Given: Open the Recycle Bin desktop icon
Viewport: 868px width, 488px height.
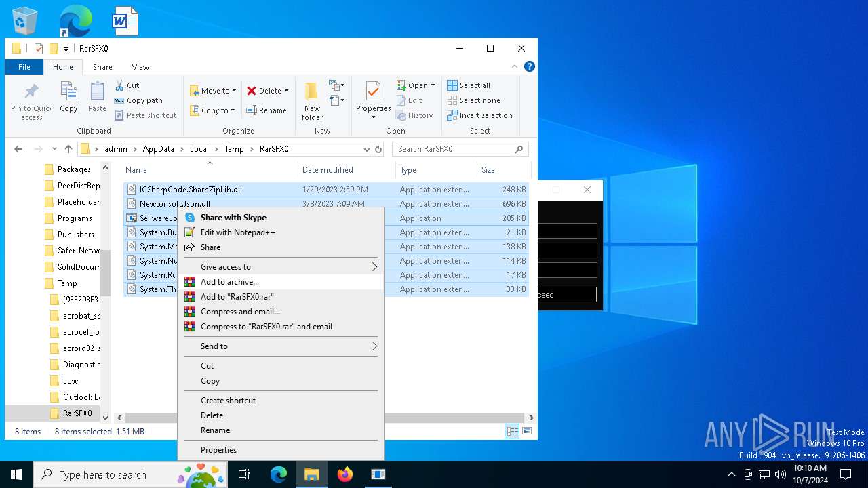Looking at the screenshot, I should (x=26, y=20).
